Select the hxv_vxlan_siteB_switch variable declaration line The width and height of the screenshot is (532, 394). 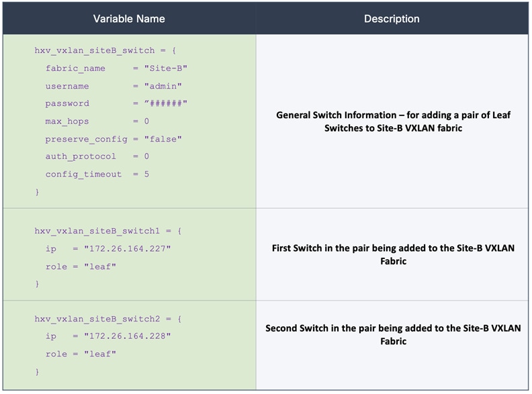[105, 51]
